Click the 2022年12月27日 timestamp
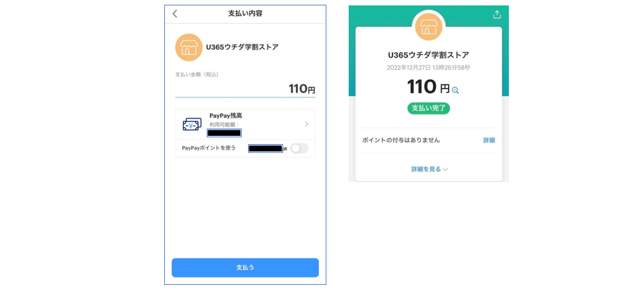Screen dimensions: 644x295 428,68
